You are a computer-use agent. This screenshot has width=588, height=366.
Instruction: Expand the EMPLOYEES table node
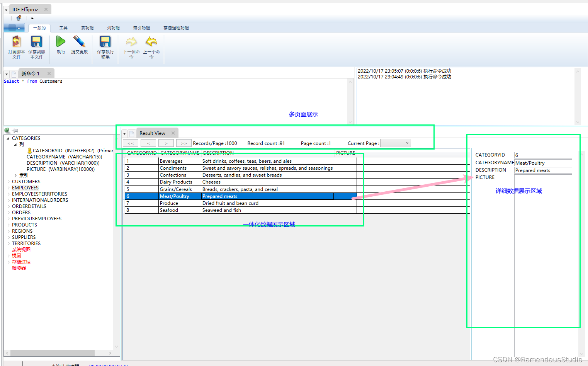(x=8, y=188)
